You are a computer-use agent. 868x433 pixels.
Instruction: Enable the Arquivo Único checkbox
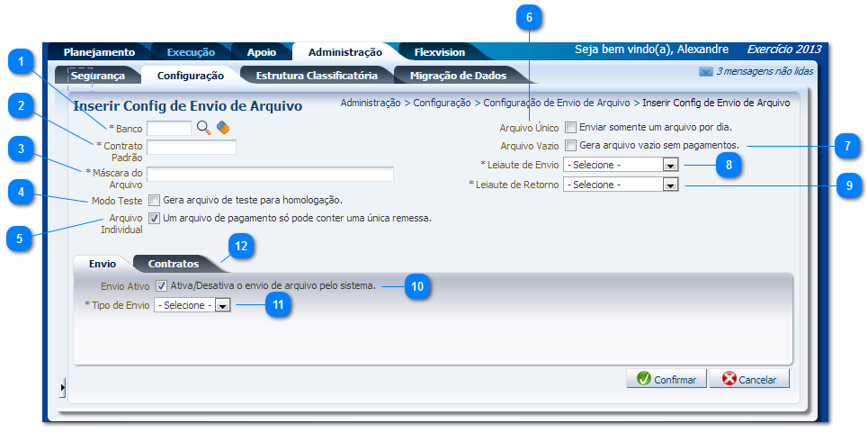click(x=570, y=128)
